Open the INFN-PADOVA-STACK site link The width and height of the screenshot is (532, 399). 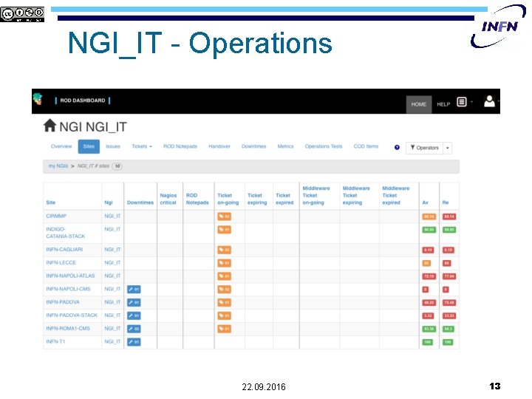(72, 316)
